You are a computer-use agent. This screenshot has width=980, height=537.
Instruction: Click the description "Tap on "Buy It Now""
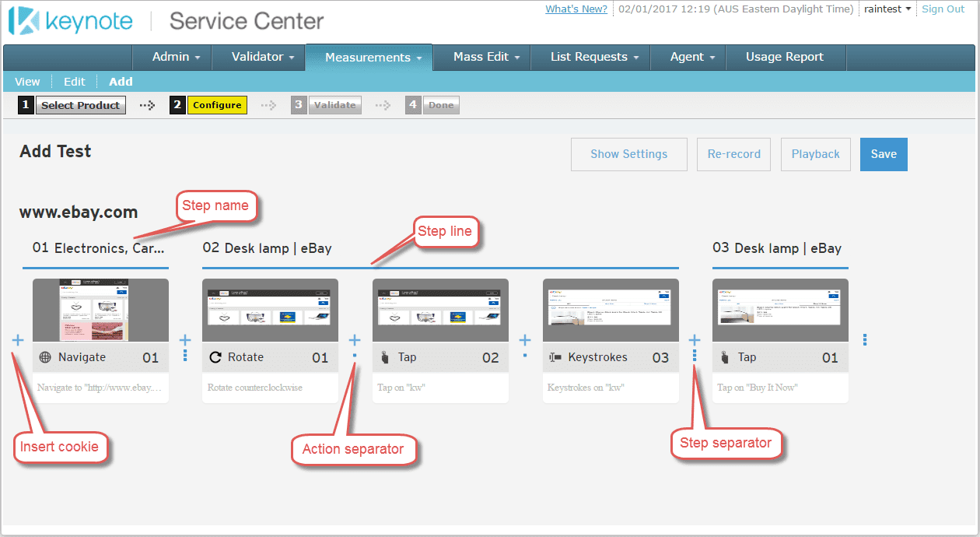tap(757, 388)
